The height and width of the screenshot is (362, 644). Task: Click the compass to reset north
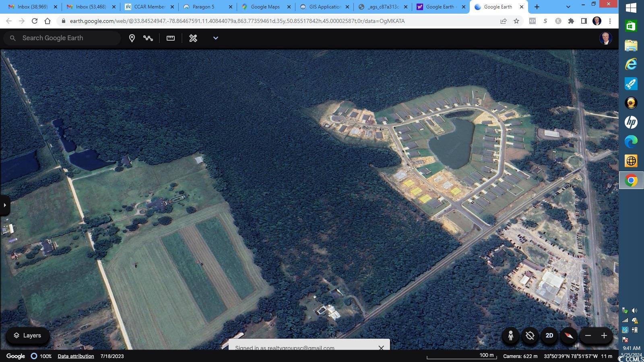(x=569, y=335)
